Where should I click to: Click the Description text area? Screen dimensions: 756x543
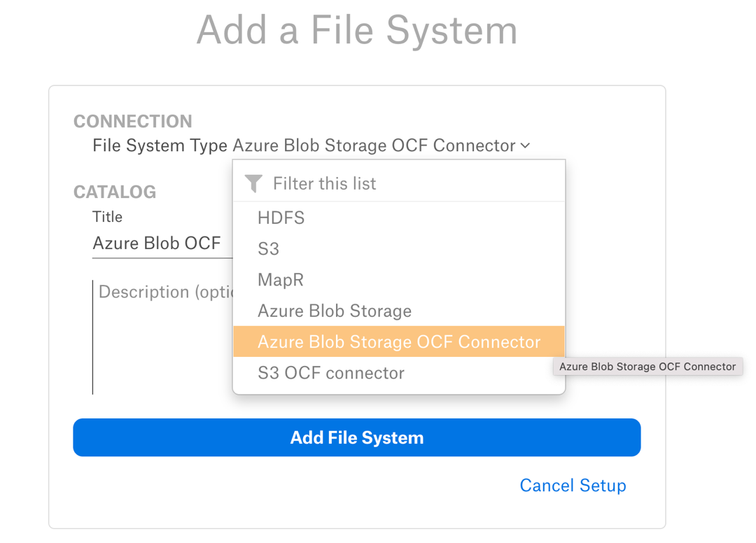pos(163,337)
